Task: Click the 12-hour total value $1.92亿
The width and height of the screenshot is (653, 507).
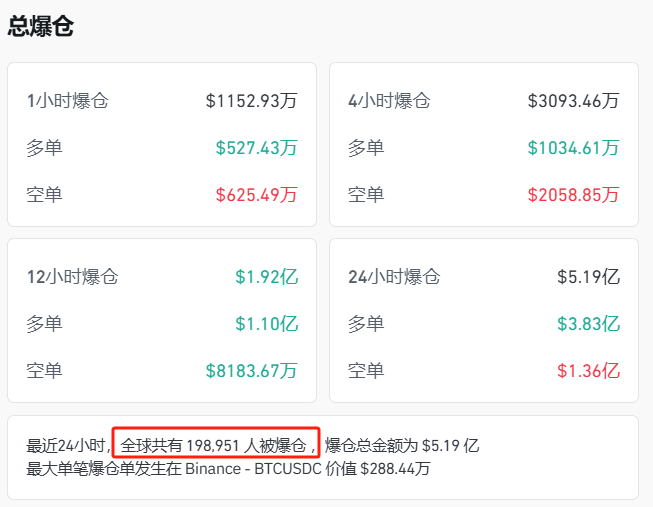Action: 267,277
